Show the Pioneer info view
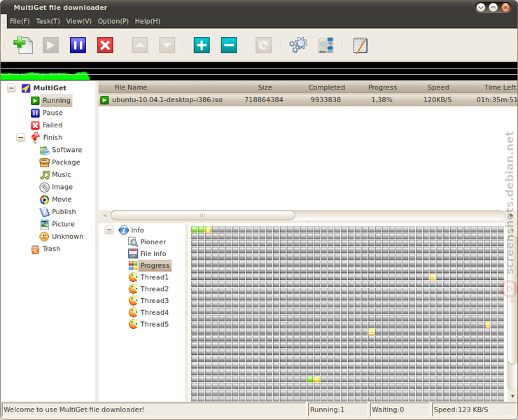518x420 pixels. click(153, 242)
